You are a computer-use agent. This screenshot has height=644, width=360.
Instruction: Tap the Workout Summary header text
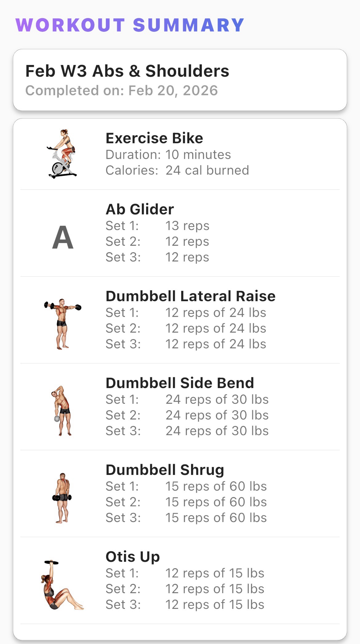[x=130, y=25]
